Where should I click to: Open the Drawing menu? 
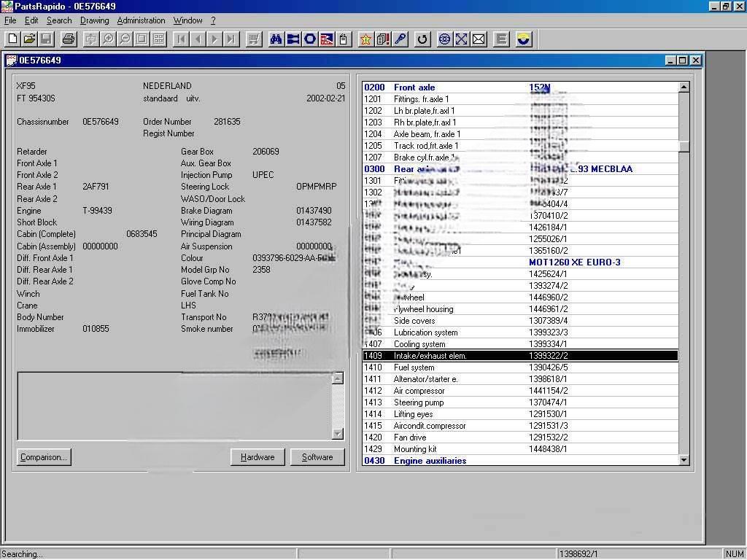93,20
